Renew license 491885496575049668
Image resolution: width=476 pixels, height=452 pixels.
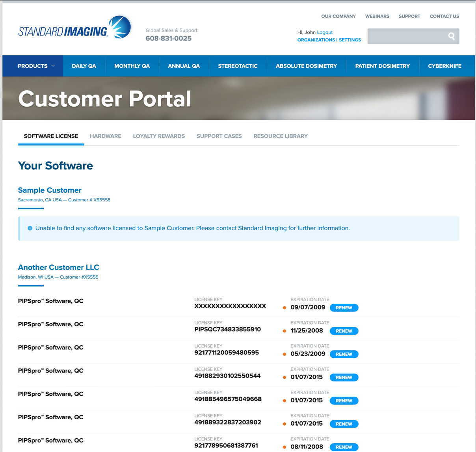344,401
